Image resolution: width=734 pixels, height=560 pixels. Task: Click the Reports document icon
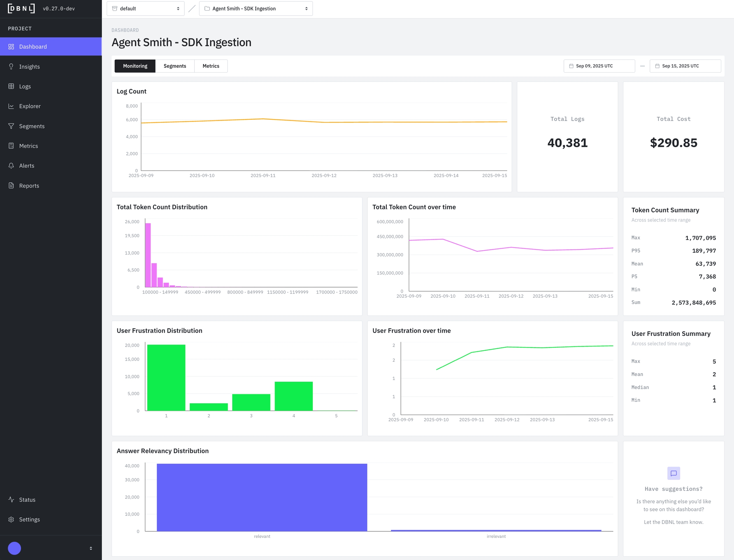pyautogui.click(x=11, y=185)
